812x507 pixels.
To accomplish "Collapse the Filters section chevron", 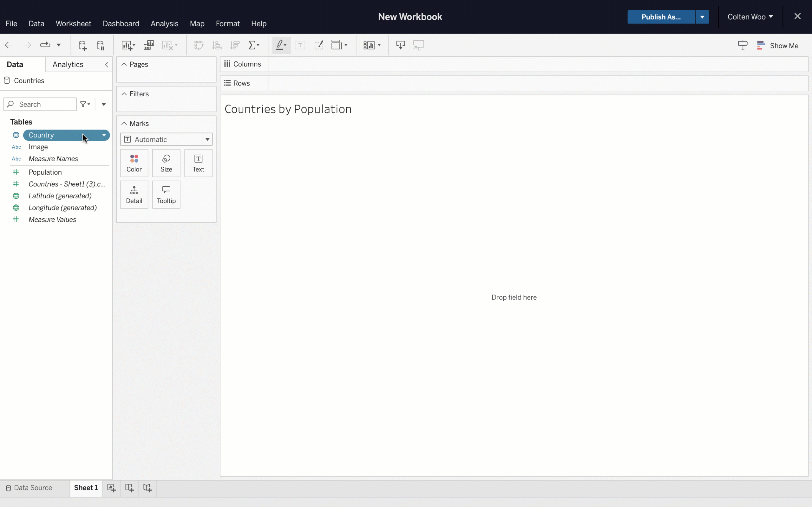I will (x=124, y=94).
